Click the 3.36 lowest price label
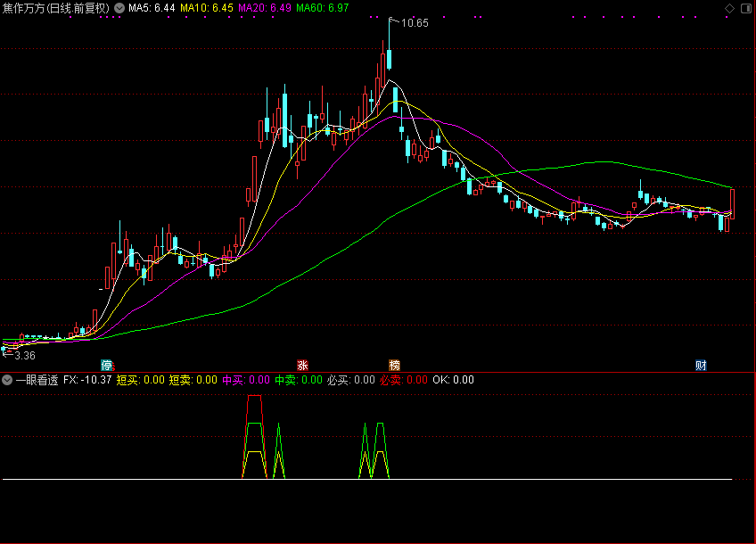The height and width of the screenshot is (544, 756). 24,355
